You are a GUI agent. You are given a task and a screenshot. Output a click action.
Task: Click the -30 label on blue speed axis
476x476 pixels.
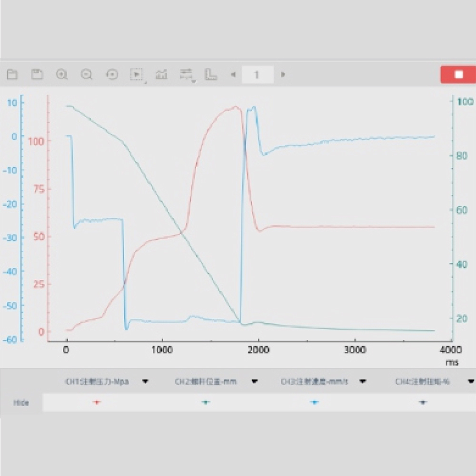tap(10, 238)
